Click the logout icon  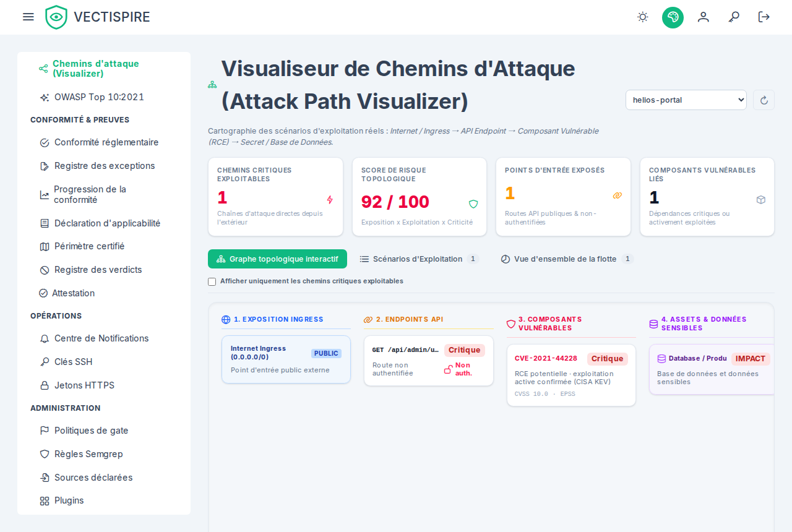pyautogui.click(x=764, y=17)
